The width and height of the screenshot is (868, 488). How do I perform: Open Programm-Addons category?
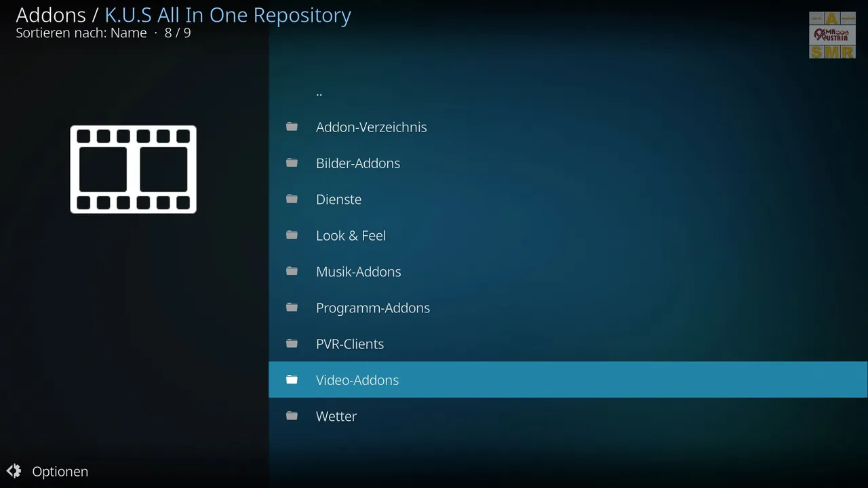tap(568, 307)
